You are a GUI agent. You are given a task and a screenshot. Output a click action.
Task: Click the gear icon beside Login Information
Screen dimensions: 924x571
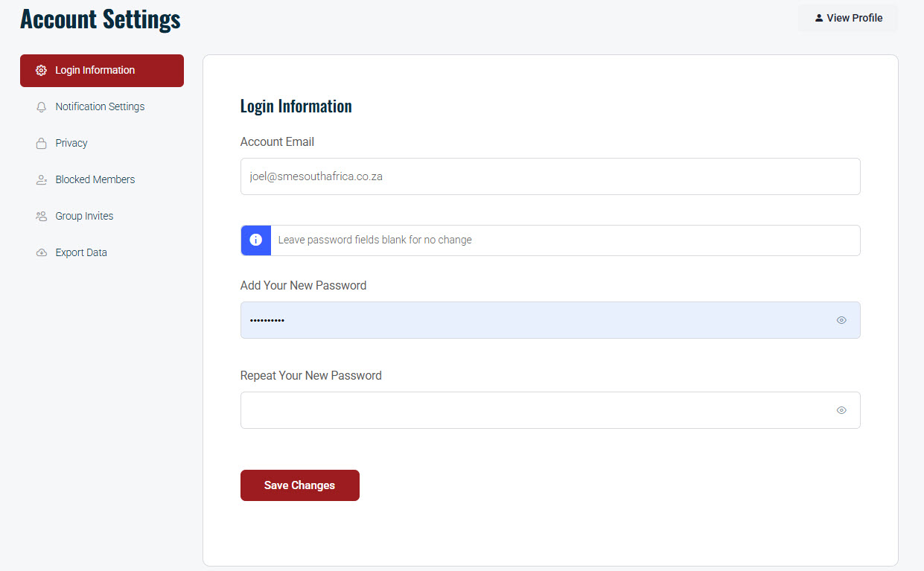tap(42, 71)
